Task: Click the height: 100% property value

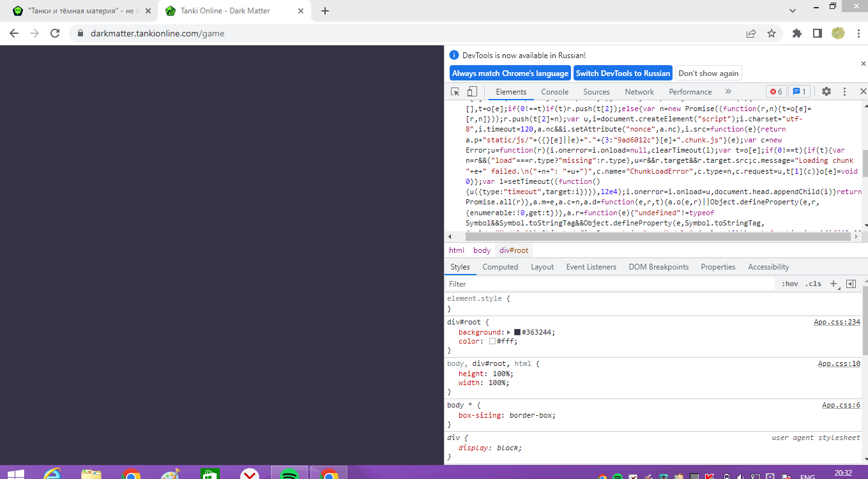Action: 501,374
